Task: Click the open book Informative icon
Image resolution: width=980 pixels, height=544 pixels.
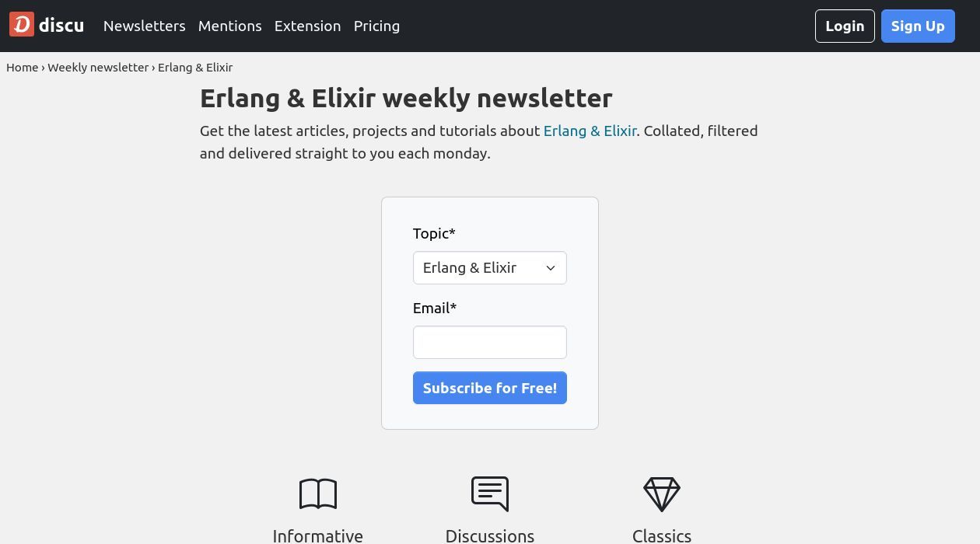Action: [318, 493]
